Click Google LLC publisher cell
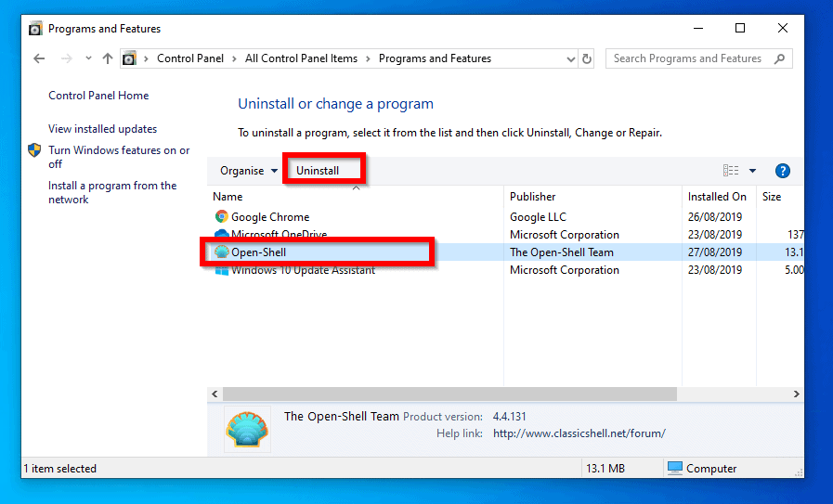 tap(538, 216)
